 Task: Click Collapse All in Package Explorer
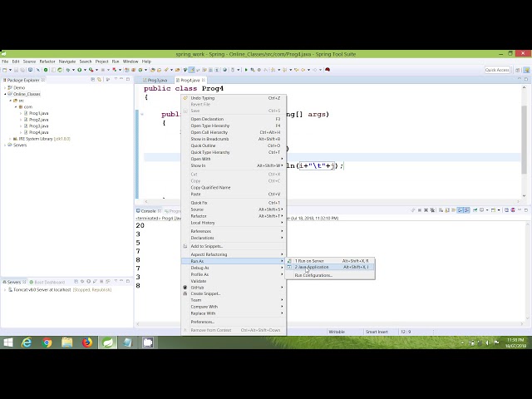[x=92, y=80]
